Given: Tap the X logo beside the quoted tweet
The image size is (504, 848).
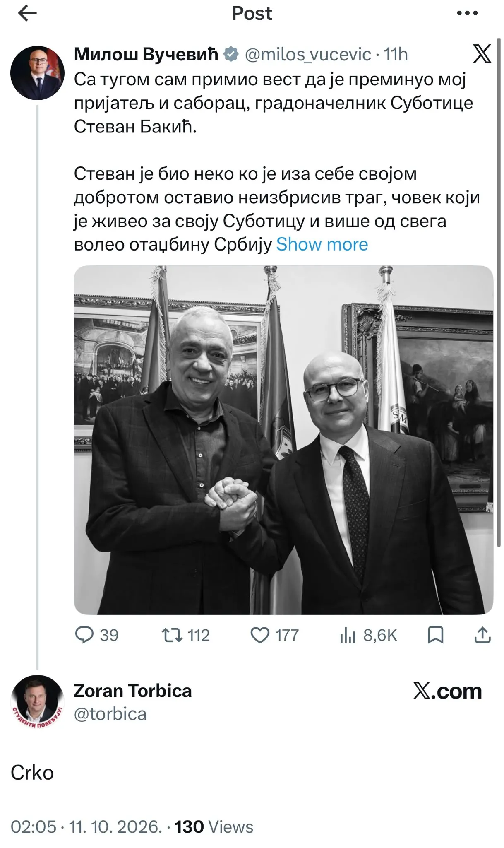Looking at the screenshot, I should (x=482, y=54).
